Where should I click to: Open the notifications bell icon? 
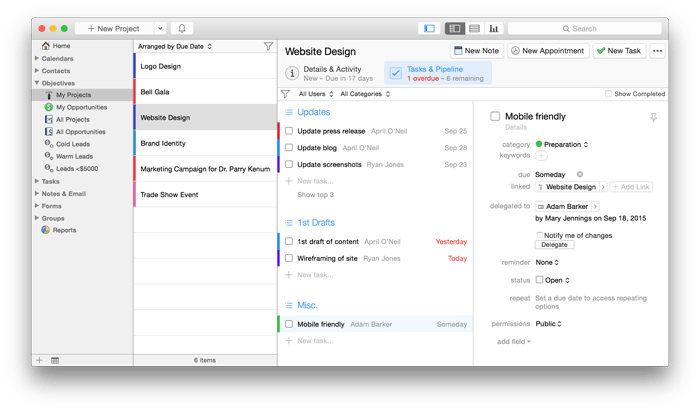click(x=182, y=29)
